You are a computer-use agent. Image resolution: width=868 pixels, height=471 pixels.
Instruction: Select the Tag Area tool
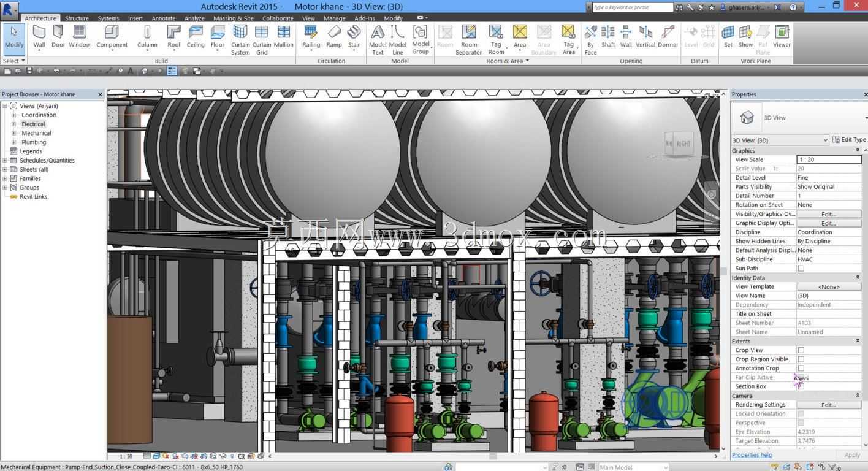pos(569,40)
